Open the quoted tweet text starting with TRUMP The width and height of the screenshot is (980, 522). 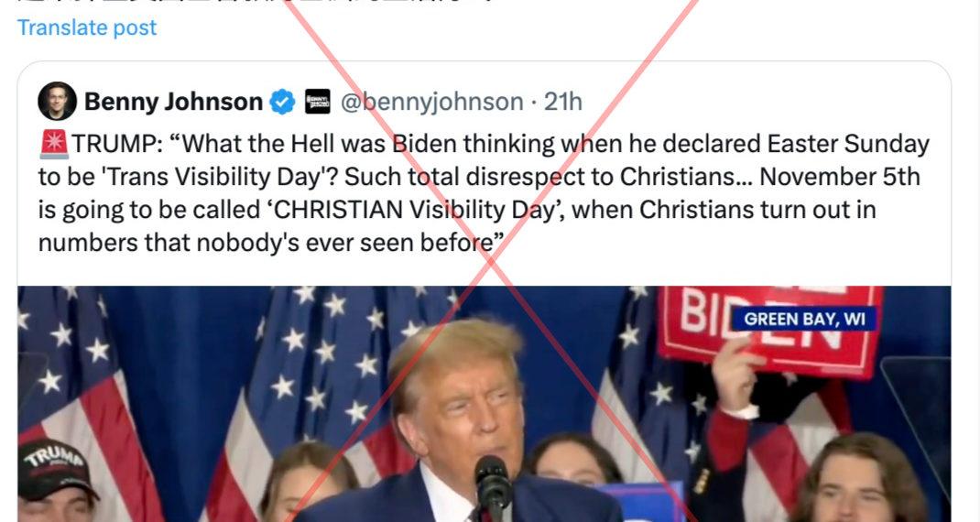coord(484,193)
